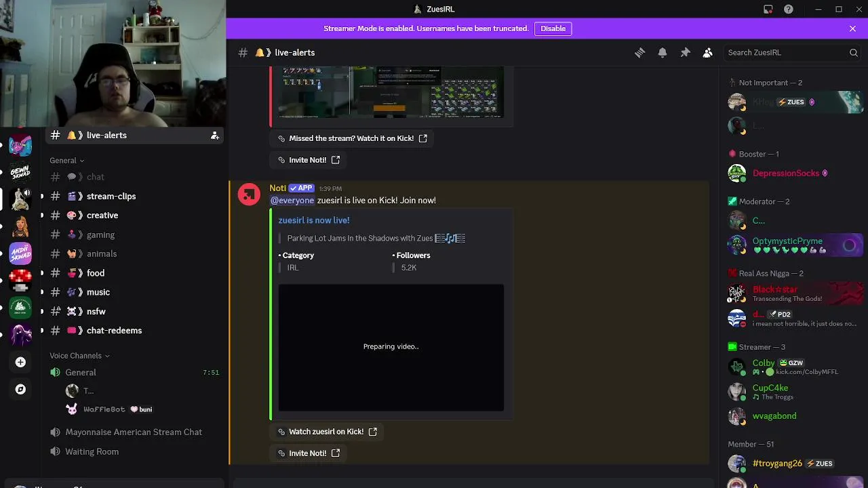
Task: Toggle the member list icon
Action: click(x=707, y=53)
